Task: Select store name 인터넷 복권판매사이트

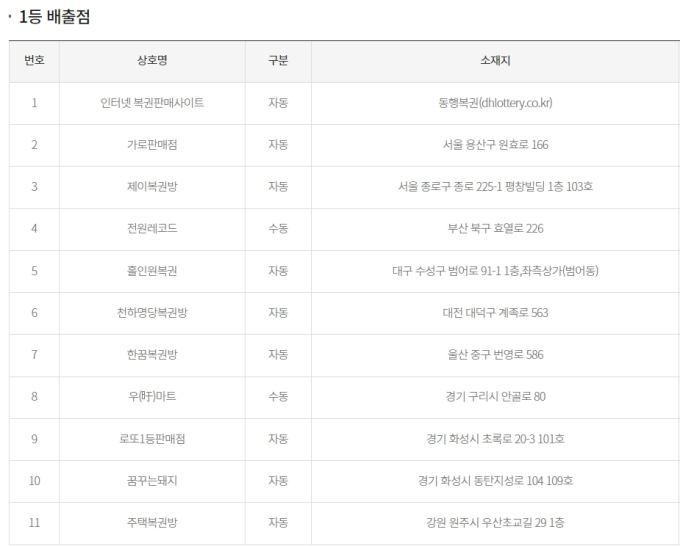Action: (x=152, y=103)
